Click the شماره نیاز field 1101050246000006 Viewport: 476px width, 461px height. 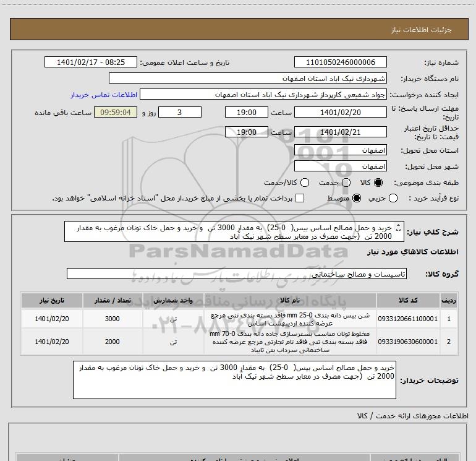[340, 62]
